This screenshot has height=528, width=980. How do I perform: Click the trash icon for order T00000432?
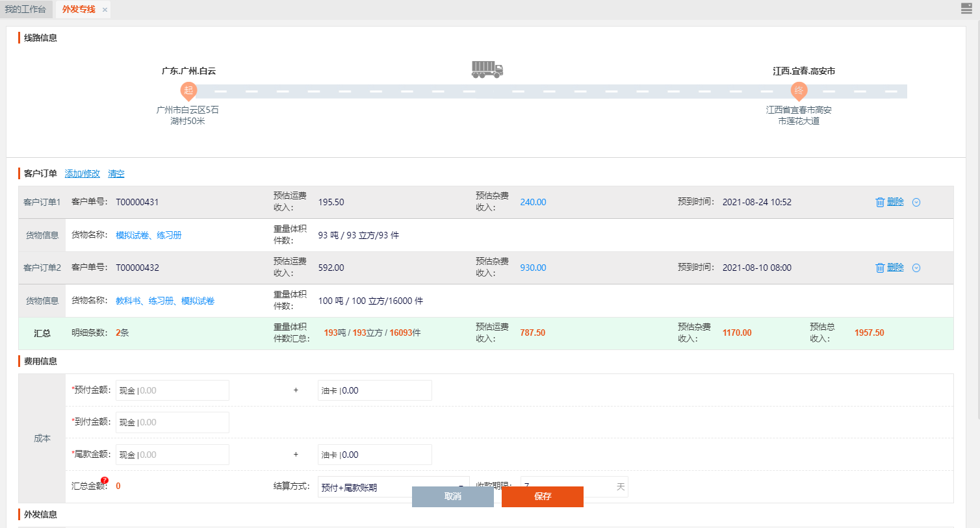(x=880, y=268)
